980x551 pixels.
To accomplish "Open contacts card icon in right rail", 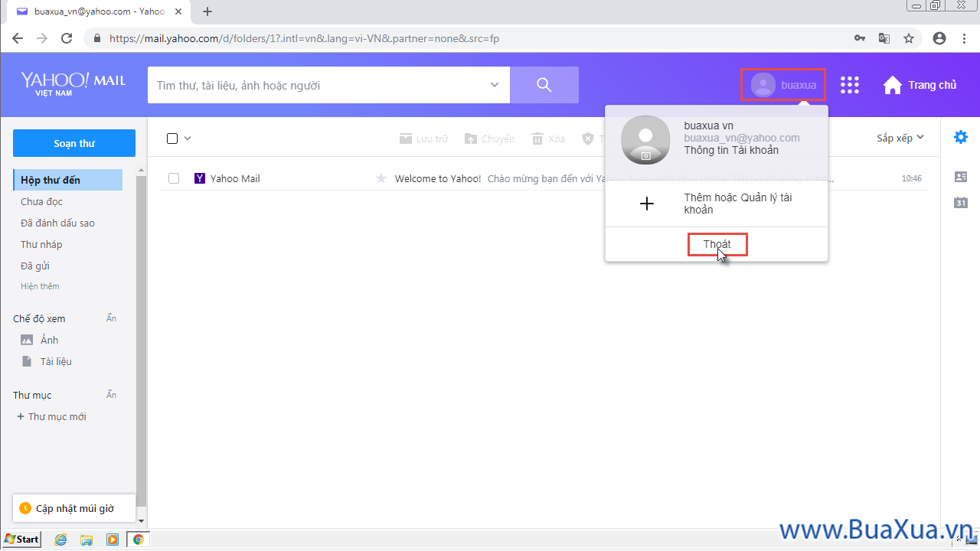I will click(x=961, y=177).
